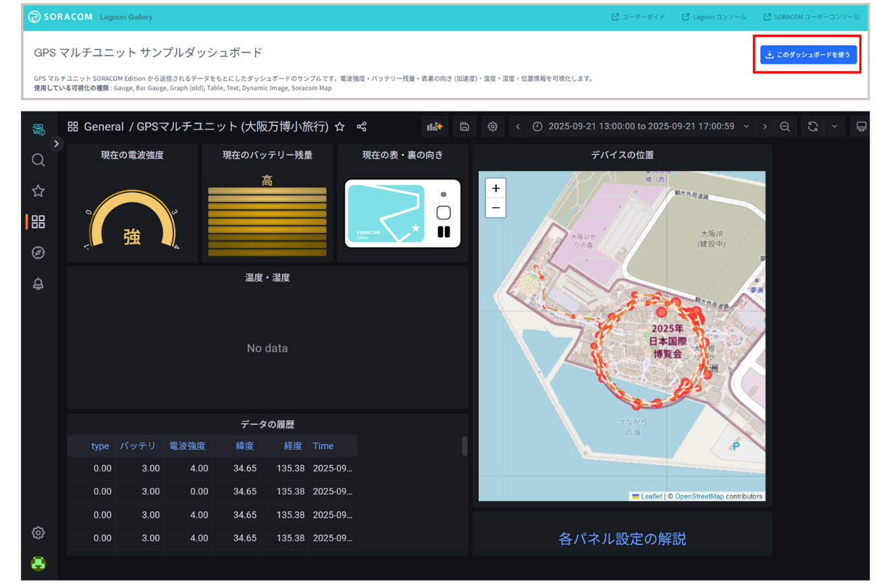Sort table by バッテリ column header
Viewport: 877px width, 588px height.
(139, 446)
